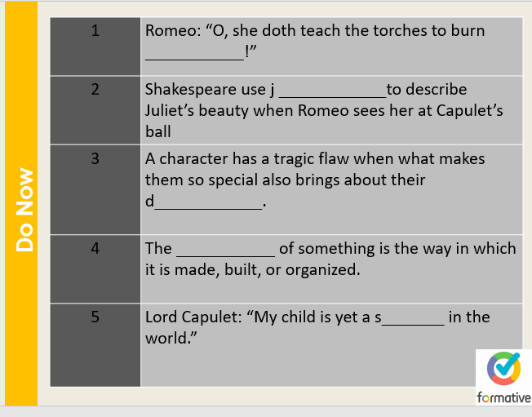Click row number 4 cell
Viewport: 532px width, 417px height.
[x=95, y=269]
